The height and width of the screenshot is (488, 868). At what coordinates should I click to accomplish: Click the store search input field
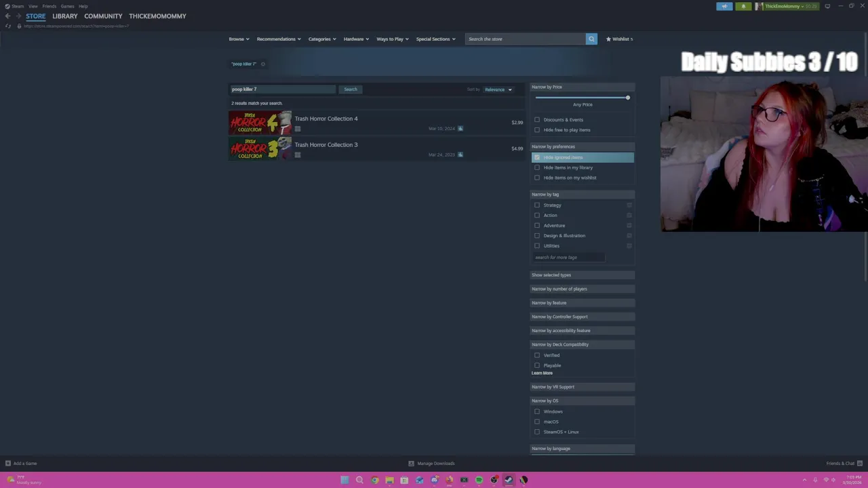[x=526, y=39]
